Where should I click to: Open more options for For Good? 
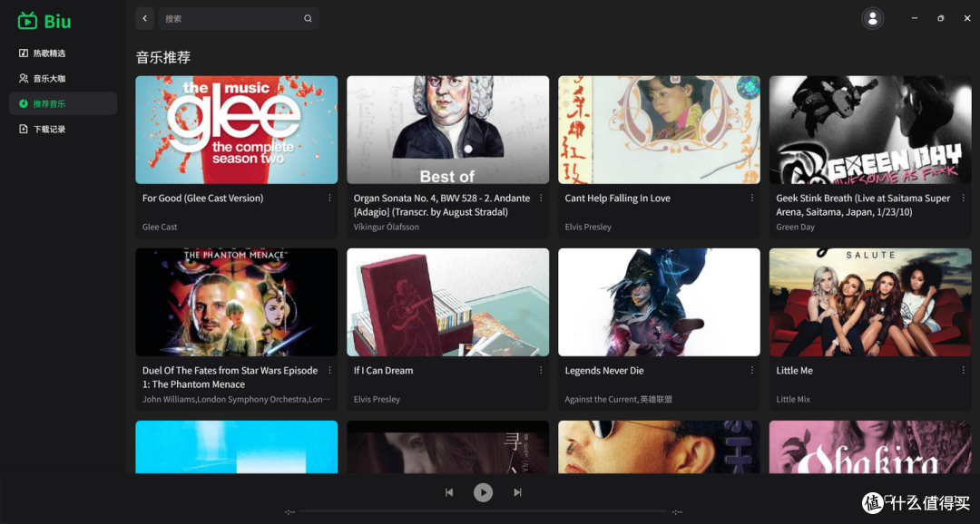pyautogui.click(x=329, y=198)
